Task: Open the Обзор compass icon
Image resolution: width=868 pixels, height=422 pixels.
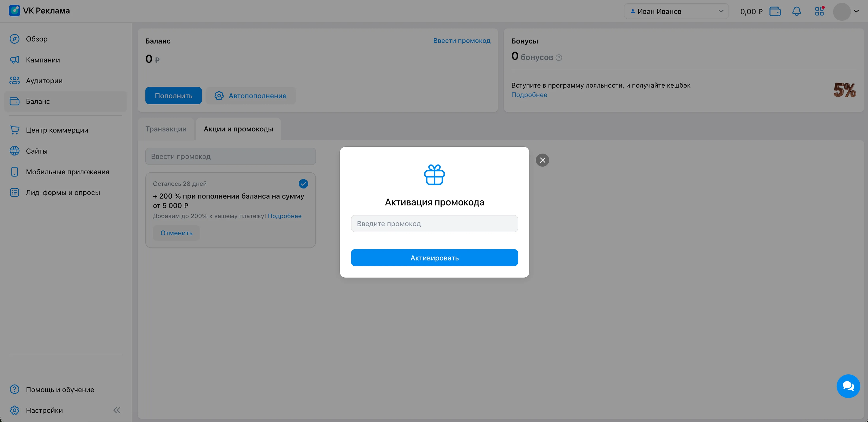Action: point(14,39)
